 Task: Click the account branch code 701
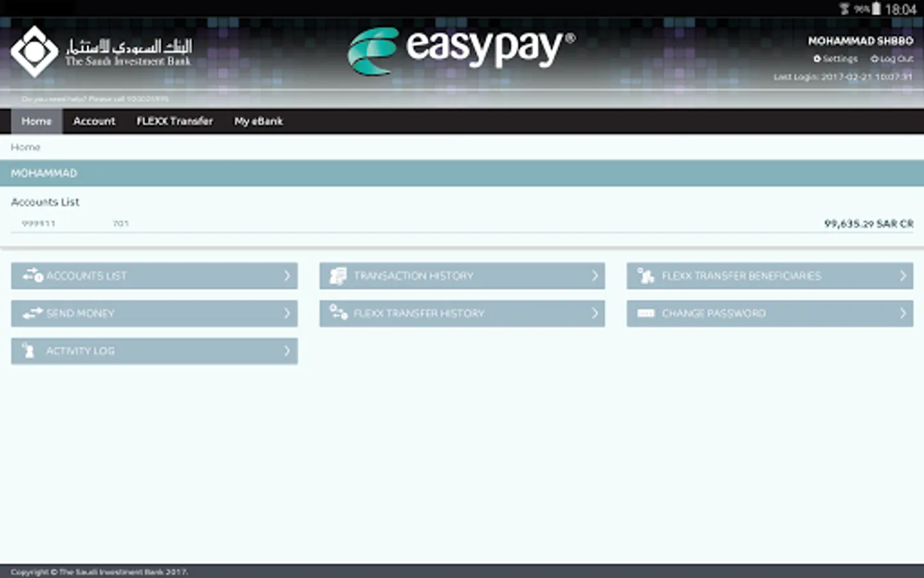click(121, 223)
